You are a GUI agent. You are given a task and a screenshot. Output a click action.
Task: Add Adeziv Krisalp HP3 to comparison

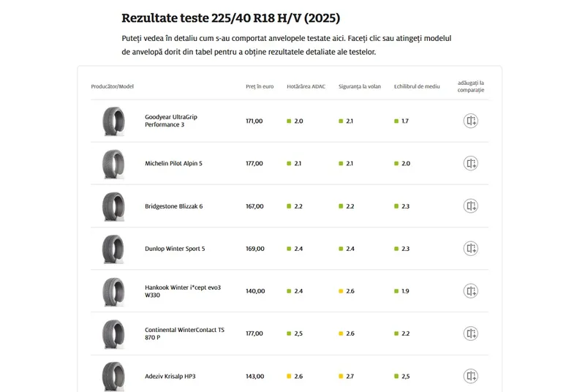pos(471,376)
